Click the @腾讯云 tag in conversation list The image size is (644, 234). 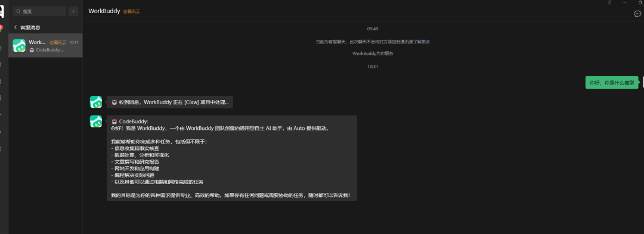coord(58,42)
